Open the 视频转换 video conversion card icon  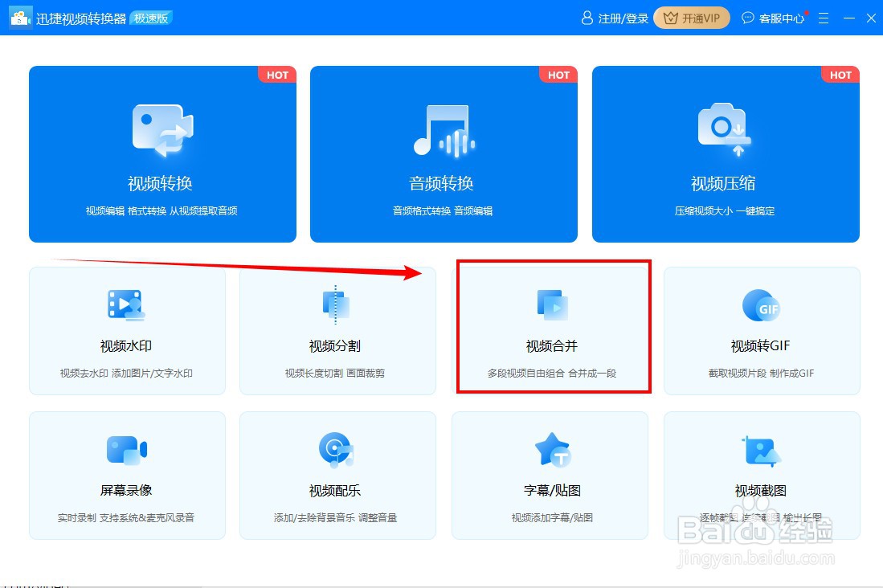(x=163, y=131)
